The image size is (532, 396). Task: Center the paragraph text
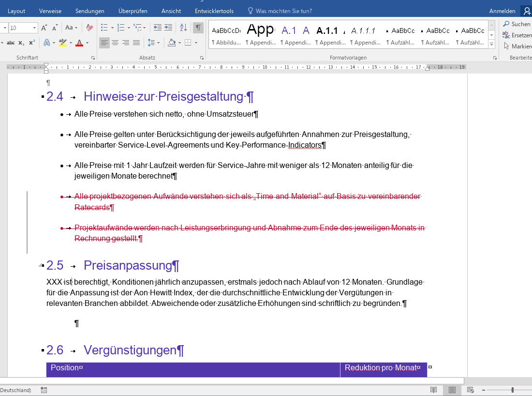pos(116,43)
